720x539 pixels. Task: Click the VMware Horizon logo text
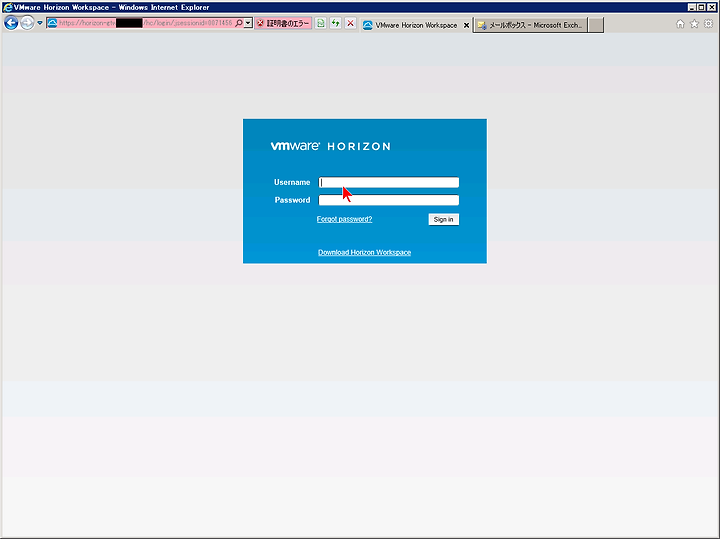pyautogui.click(x=331, y=146)
